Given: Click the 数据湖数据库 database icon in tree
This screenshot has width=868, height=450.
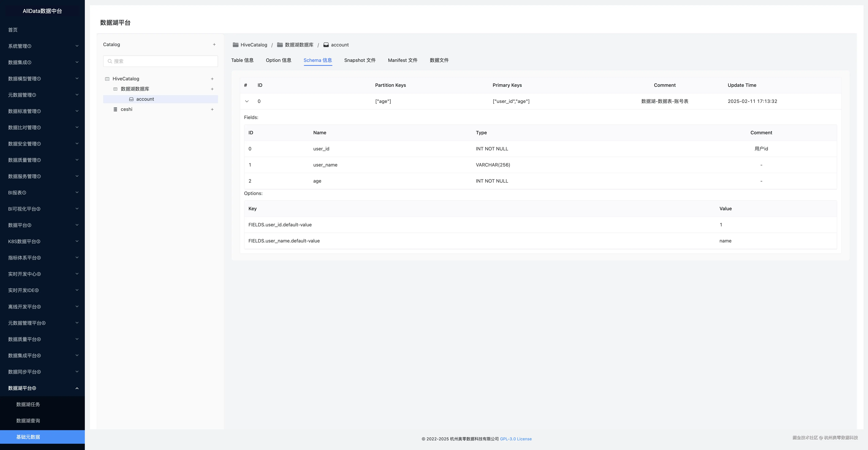Looking at the screenshot, I should (x=115, y=89).
